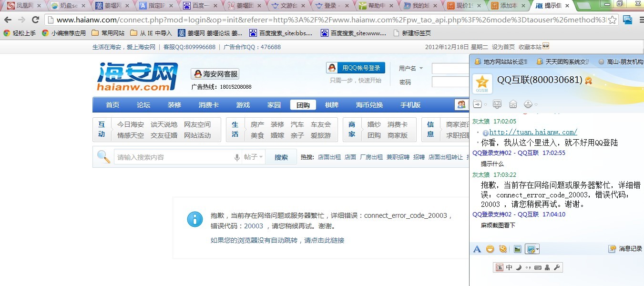644x286 pixels.
Task: Open the 用户名 login type dropdown
Action: point(411,69)
